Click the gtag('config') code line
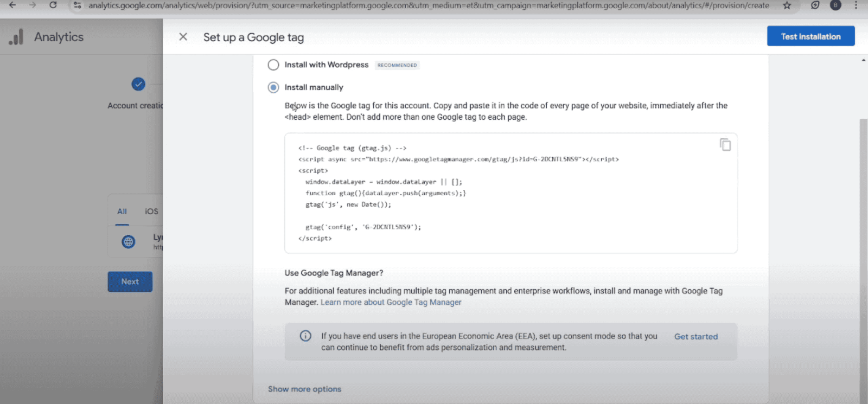 point(363,227)
